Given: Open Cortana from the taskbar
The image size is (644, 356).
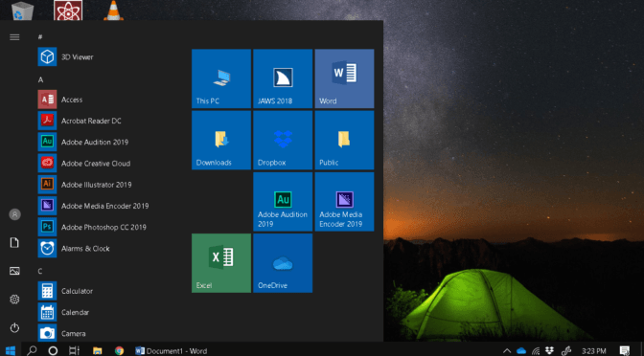Looking at the screenshot, I should coord(53,350).
